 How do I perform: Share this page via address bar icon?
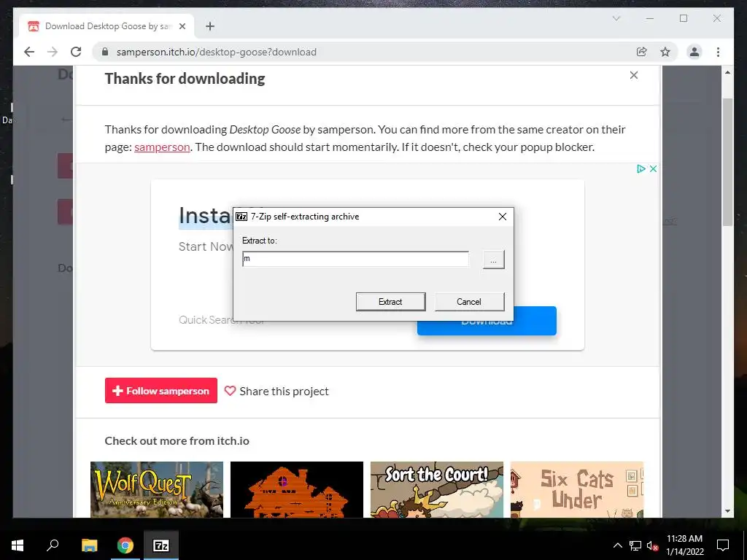coord(642,52)
